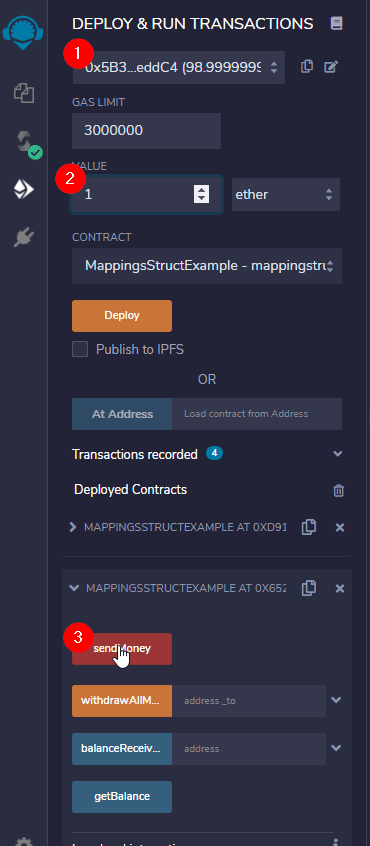Expand MappingsStructExample at 0XD91

click(x=73, y=527)
